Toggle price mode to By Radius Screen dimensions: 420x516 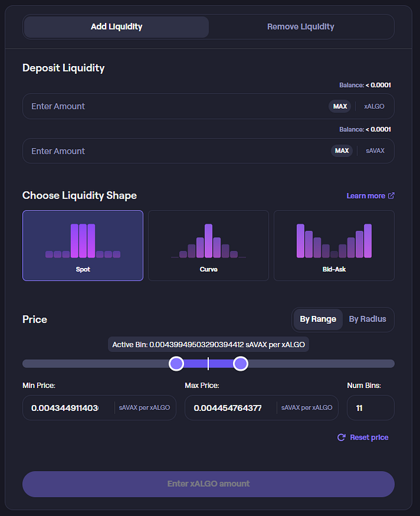(367, 319)
